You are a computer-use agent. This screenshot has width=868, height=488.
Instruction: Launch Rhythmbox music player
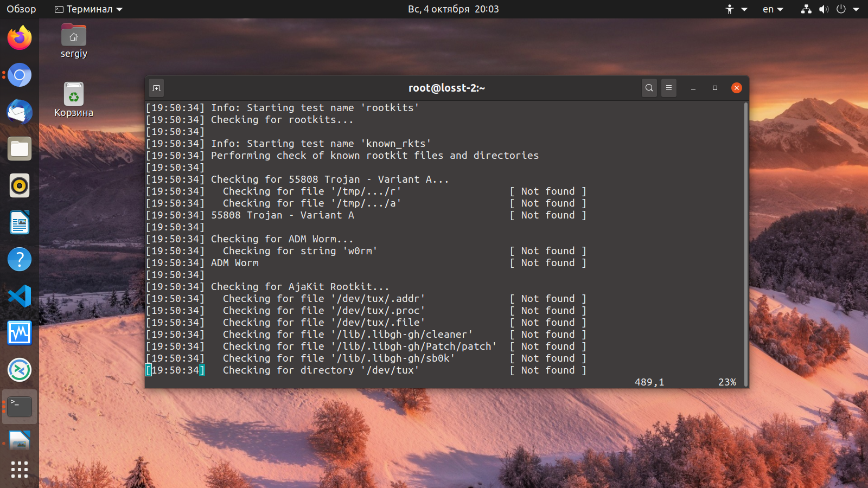coord(20,185)
